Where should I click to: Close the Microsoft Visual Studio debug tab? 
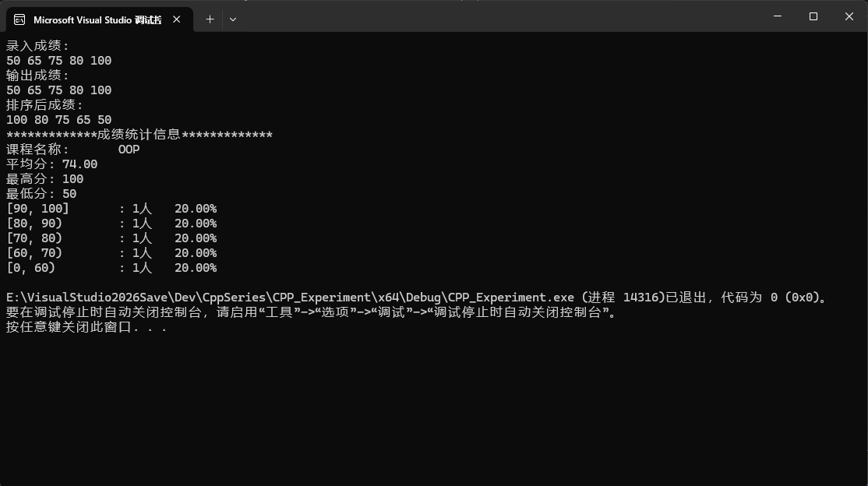pyautogui.click(x=177, y=19)
